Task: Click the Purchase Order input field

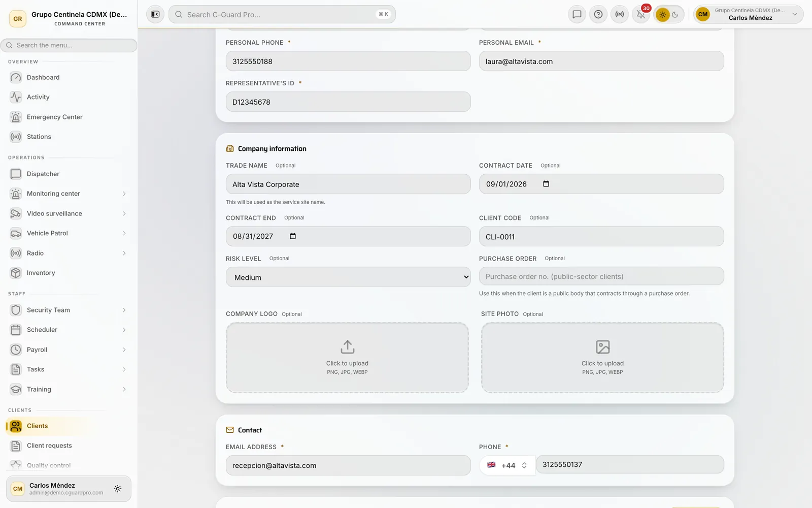Action: coord(601,276)
